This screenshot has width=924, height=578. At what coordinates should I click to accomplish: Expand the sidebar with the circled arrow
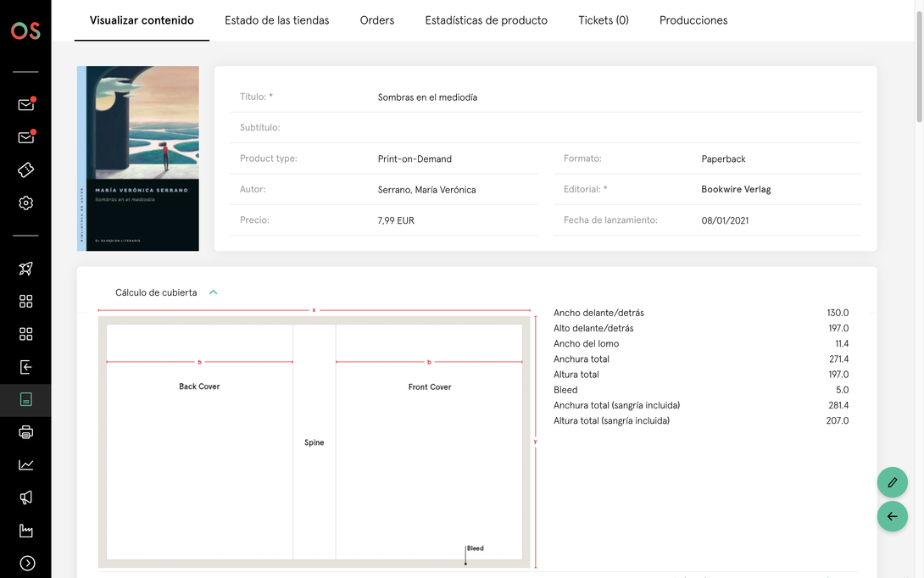pyautogui.click(x=25, y=563)
